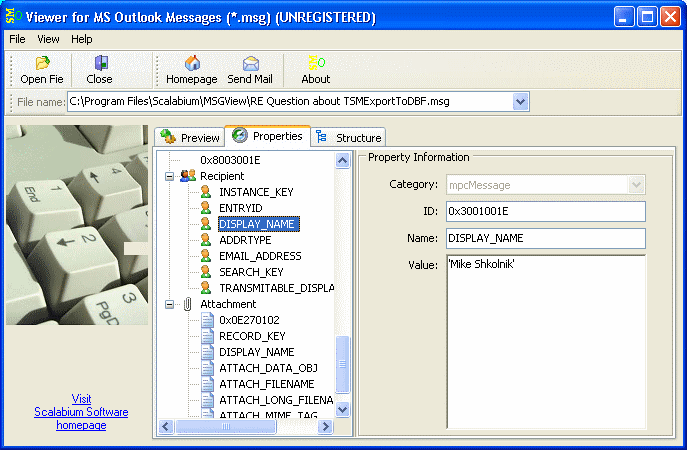Click the person icon beside TRANSMITTABLE_DISPLA
Image resolution: width=687 pixels, height=450 pixels.
click(205, 288)
